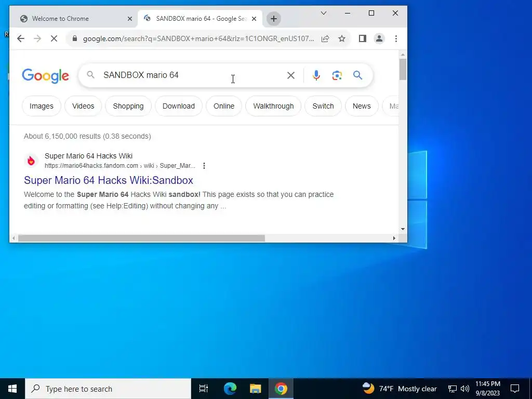Viewport: 532px width, 399px height.
Task: Stop loading the page
Action: point(54,38)
